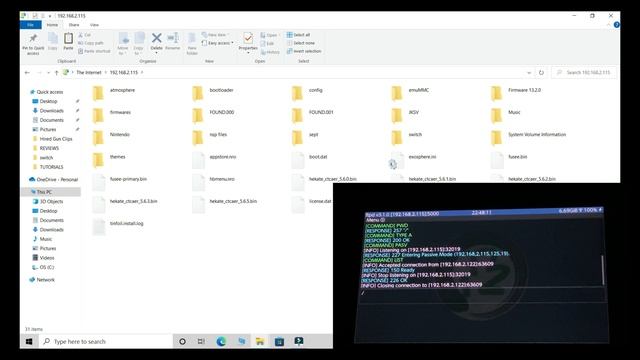Select the tinfoil.install.log file

tap(118, 227)
